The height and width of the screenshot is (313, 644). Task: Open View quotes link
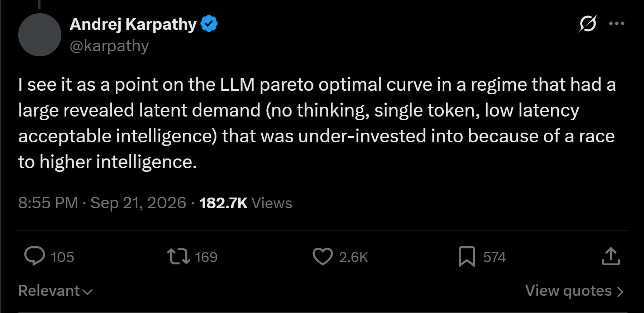coord(574,291)
